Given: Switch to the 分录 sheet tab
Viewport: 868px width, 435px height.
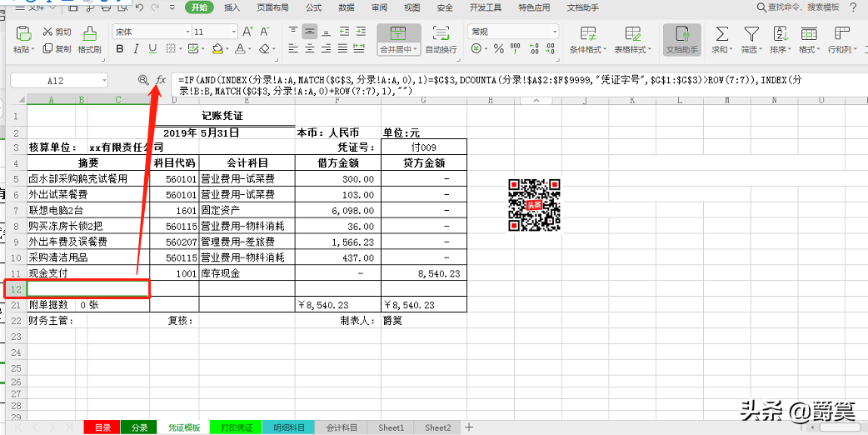Looking at the screenshot, I should 140,427.
